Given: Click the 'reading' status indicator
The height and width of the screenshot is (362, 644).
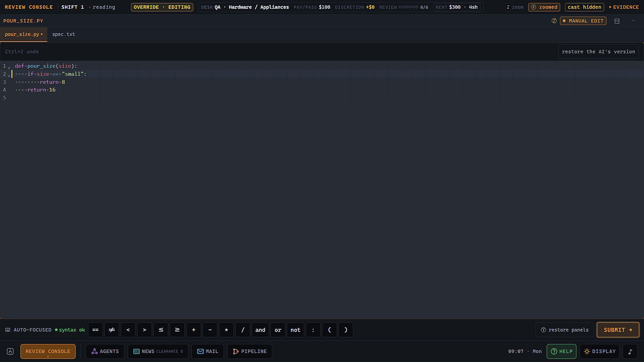Looking at the screenshot, I should [102, 7].
